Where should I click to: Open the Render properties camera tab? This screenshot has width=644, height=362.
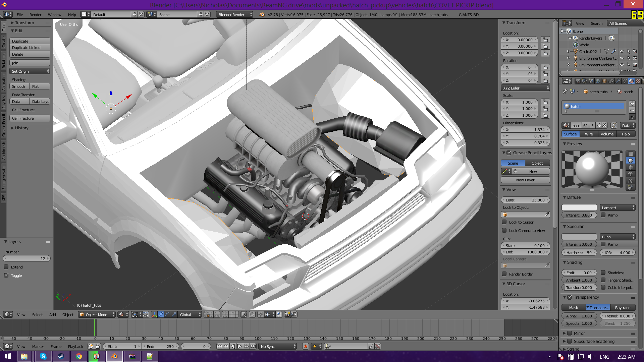coord(578,81)
